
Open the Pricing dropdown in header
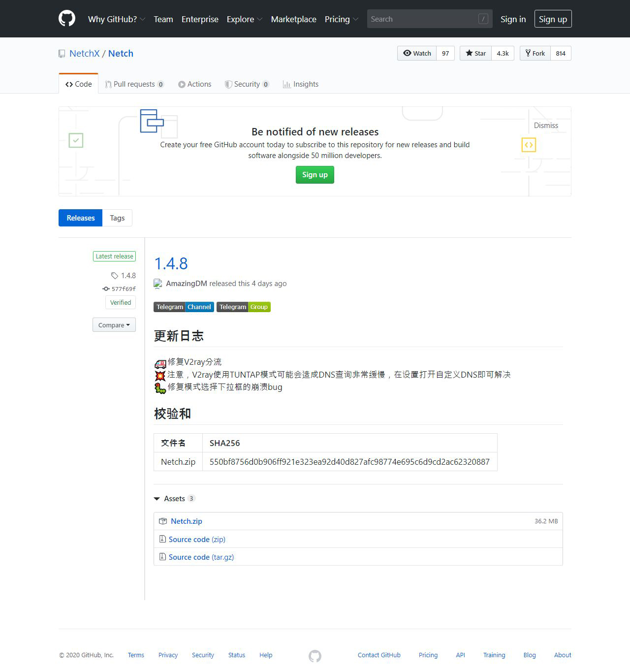(342, 19)
